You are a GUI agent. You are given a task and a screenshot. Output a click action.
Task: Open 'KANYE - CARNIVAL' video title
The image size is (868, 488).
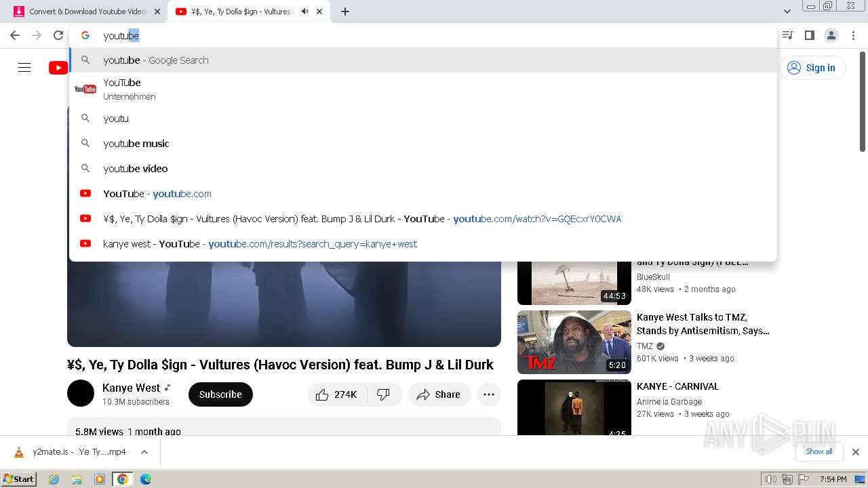click(677, 386)
